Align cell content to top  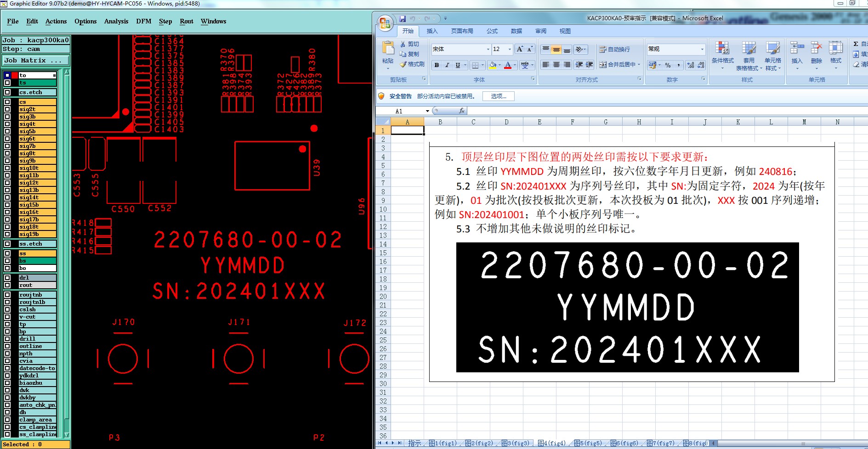click(x=545, y=49)
